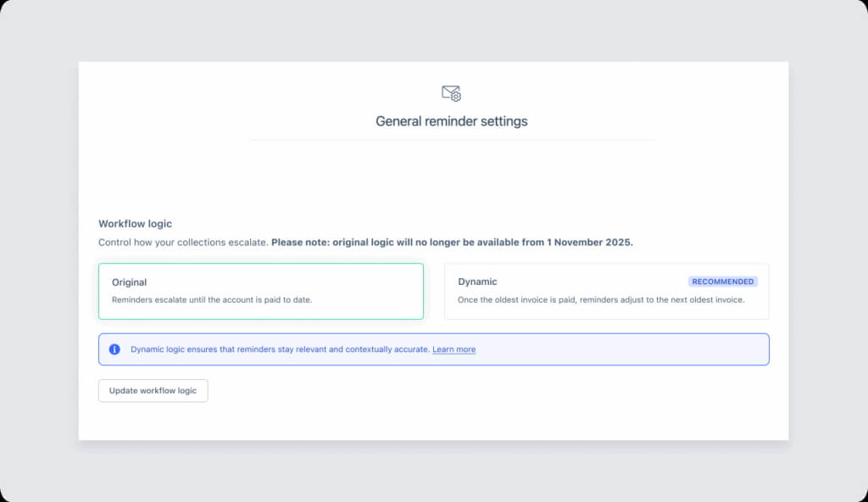Image resolution: width=868 pixels, height=502 pixels.
Task: Click the envelope settings icon above the heading
Action: click(451, 93)
